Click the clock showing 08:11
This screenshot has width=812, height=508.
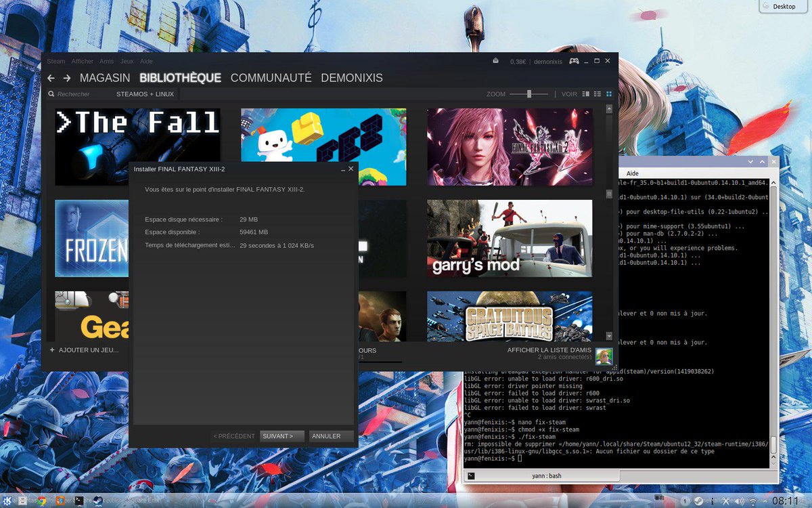click(785, 501)
